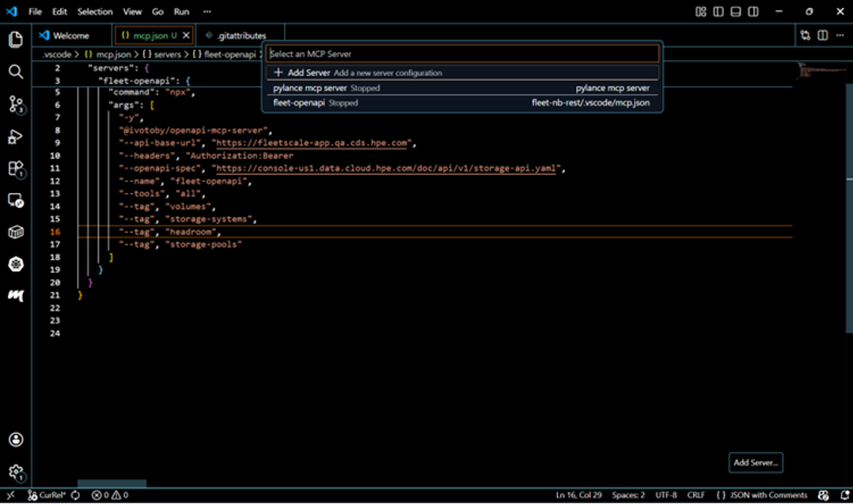The height and width of the screenshot is (504, 853).
Task: Open the Remote Explorer view
Action: pos(16,200)
